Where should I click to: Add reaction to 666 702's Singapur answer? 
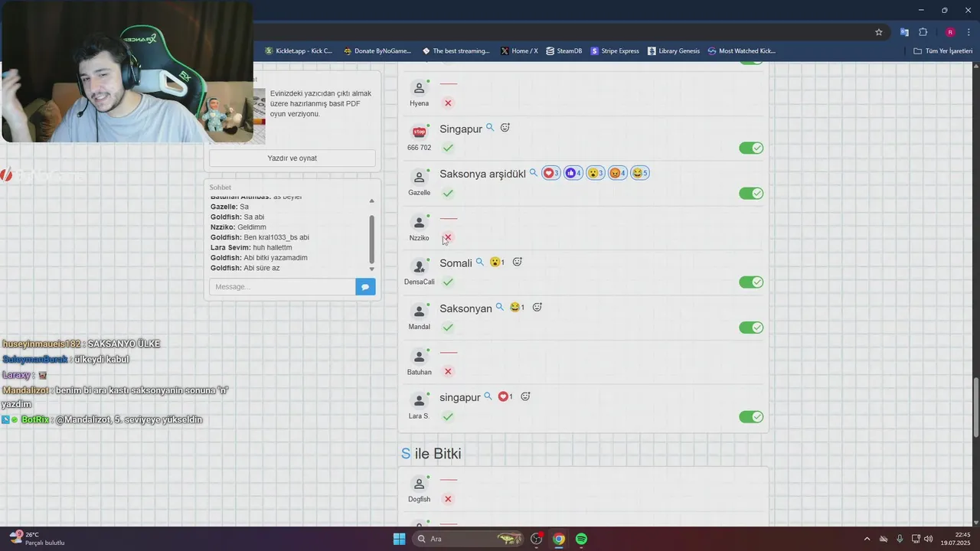[505, 128]
